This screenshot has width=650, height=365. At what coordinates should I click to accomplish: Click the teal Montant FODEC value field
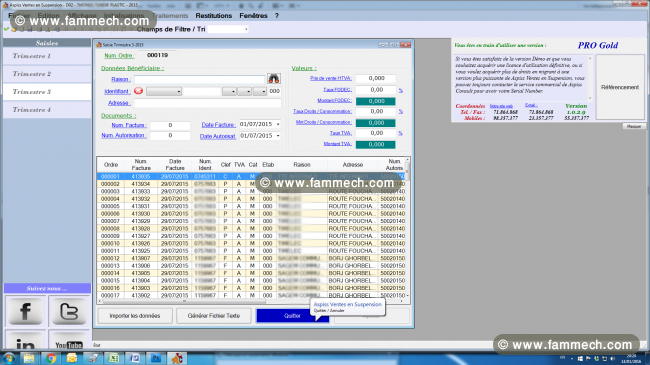click(376, 101)
